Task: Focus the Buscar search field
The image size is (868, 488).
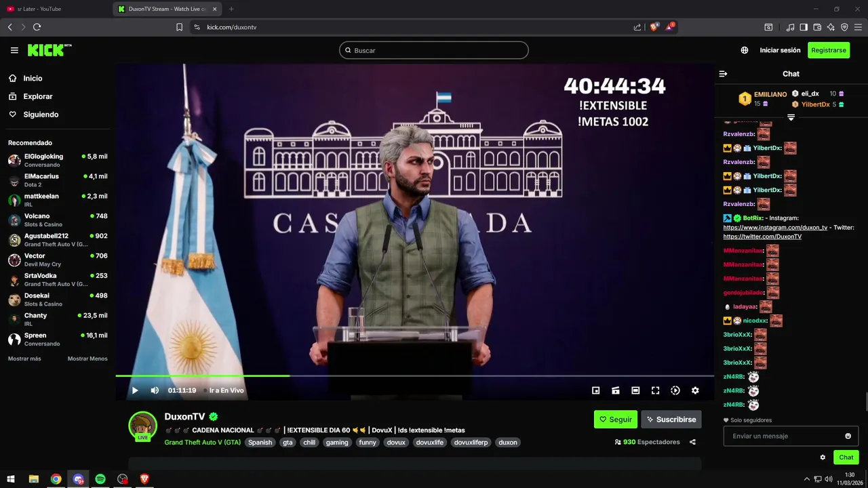Action: [x=434, y=50]
